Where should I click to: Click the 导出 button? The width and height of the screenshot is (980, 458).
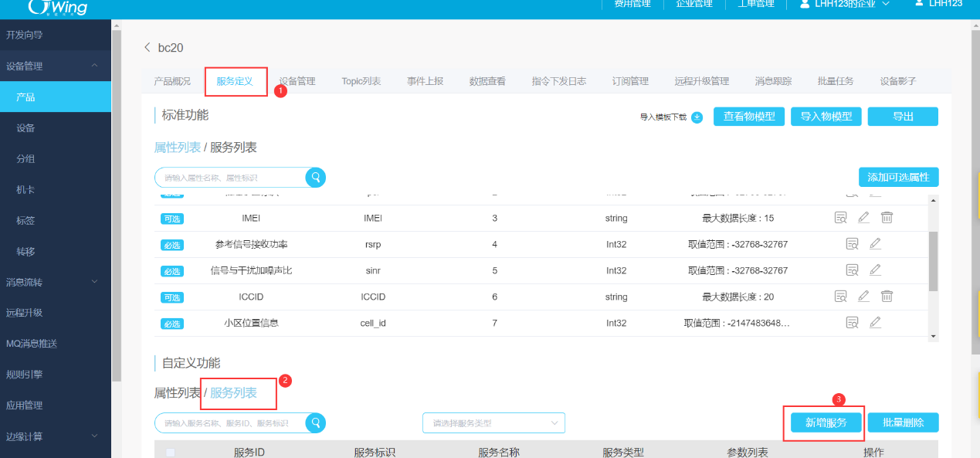click(x=903, y=117)
